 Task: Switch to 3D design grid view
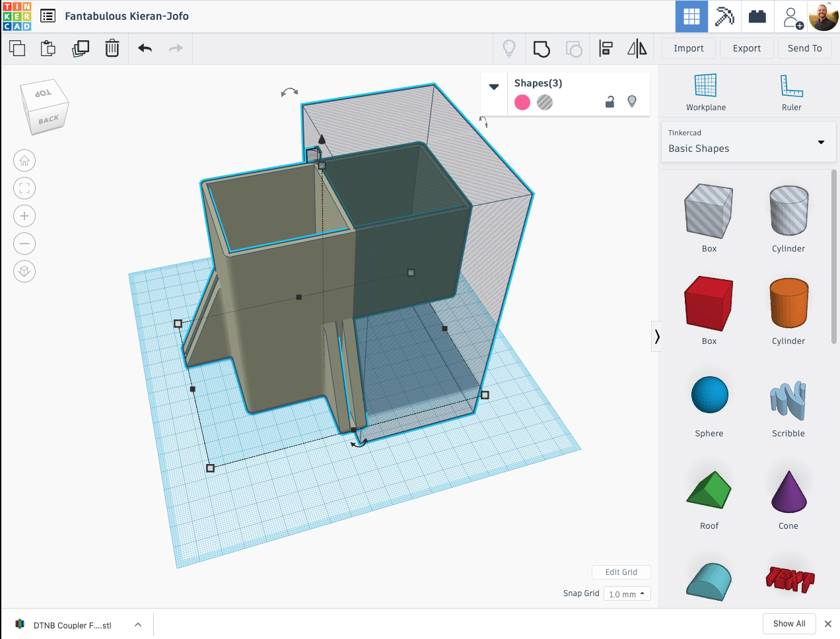tap(691, 17)
